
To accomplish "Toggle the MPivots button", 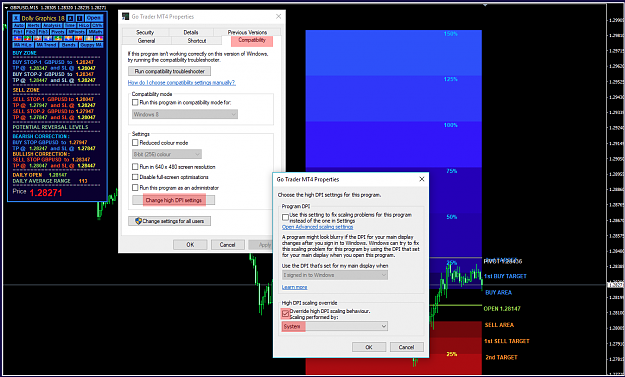I will pyautogui.click(x=76, y=32).
